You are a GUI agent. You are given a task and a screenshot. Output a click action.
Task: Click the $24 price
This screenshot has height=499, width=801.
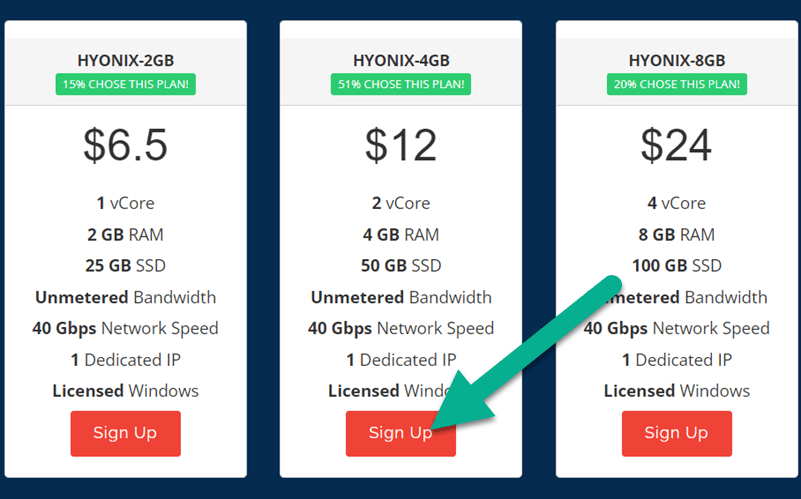coord(676,146)
